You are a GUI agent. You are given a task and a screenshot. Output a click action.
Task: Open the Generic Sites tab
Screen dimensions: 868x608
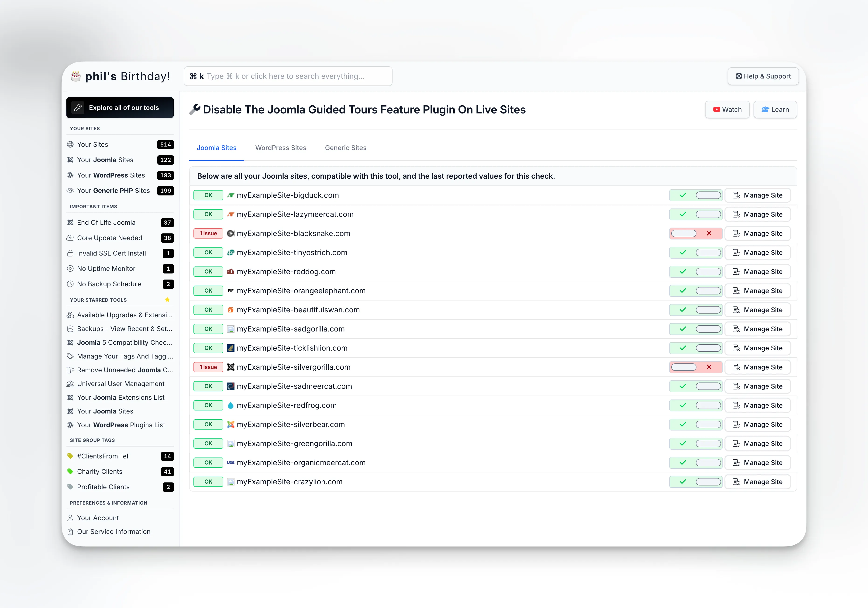click(x=345, y=148)
